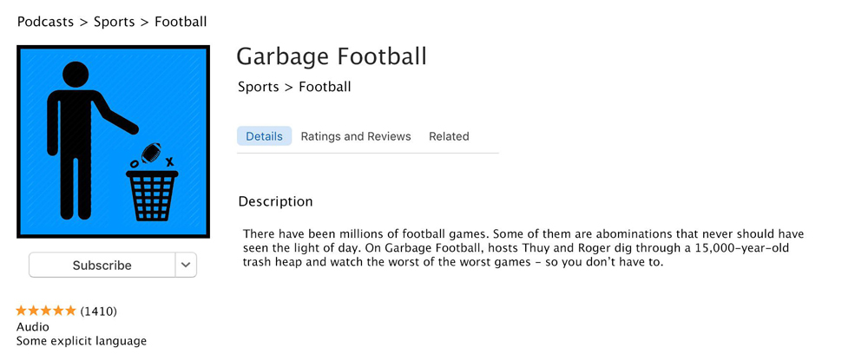Click the Garbage Football title heading
Viewport: 868px width, 361px height.
(x=332, y=56)
